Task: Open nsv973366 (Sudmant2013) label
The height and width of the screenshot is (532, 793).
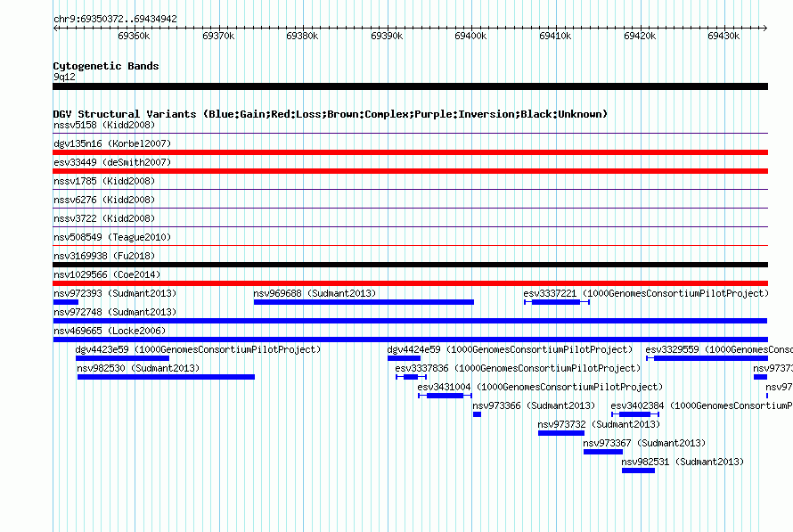Action: (x=534, y=405)
